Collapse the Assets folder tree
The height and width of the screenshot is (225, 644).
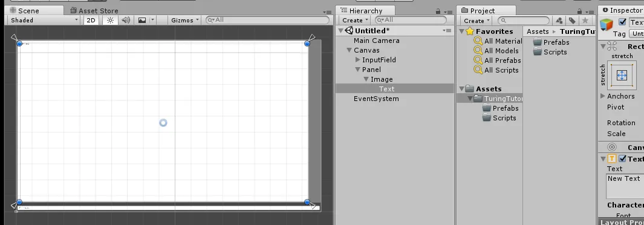coord(461,89)
